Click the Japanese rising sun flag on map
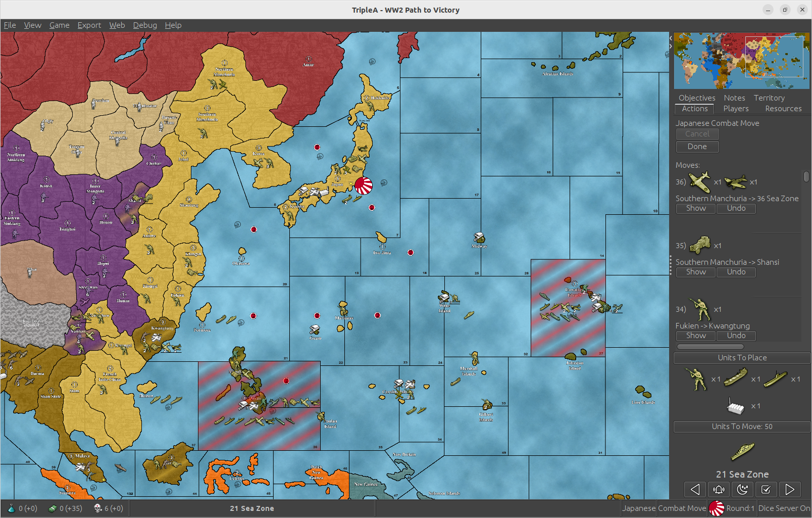Viewport: 812px width, 518px height. (x=363, y=185)
